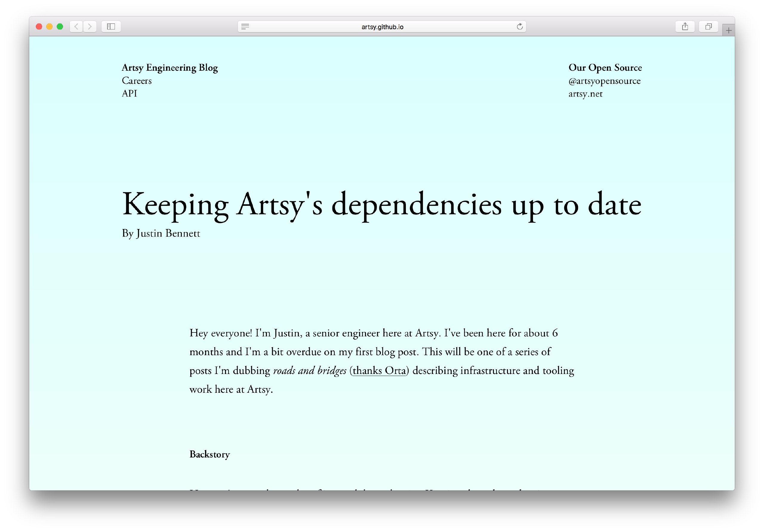Open the API link

(x=130, y=93)
